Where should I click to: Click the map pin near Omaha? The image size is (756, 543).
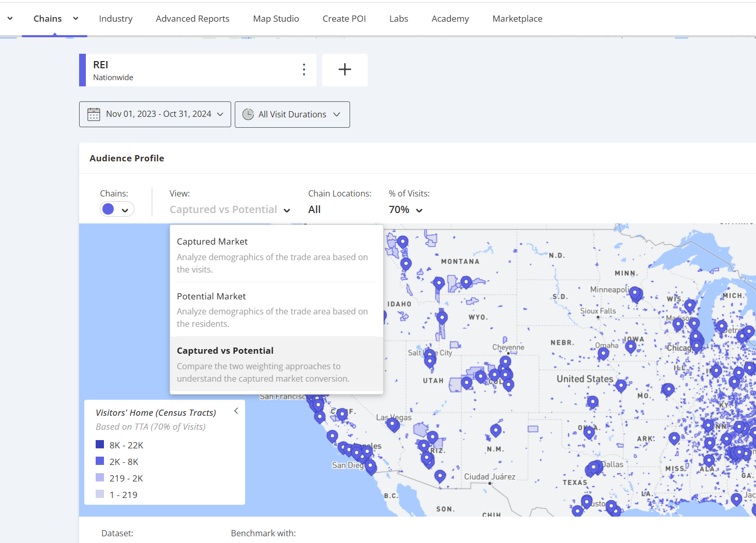(603, 353)
